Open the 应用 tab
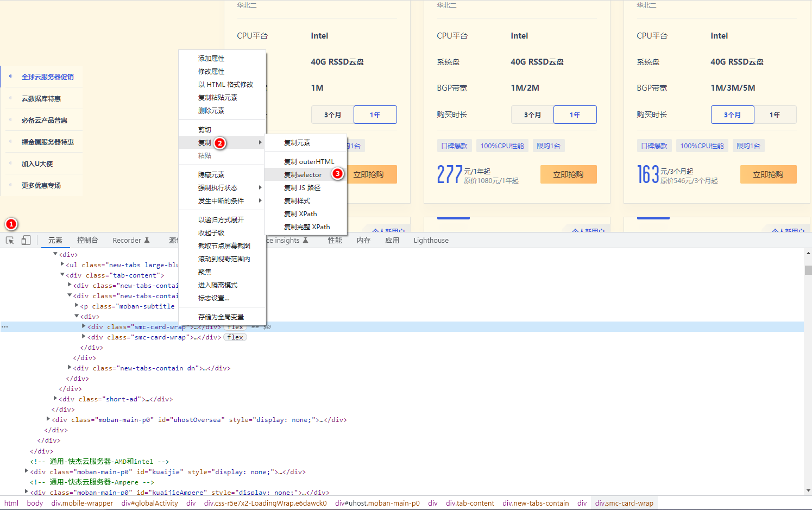 [392, 240]
